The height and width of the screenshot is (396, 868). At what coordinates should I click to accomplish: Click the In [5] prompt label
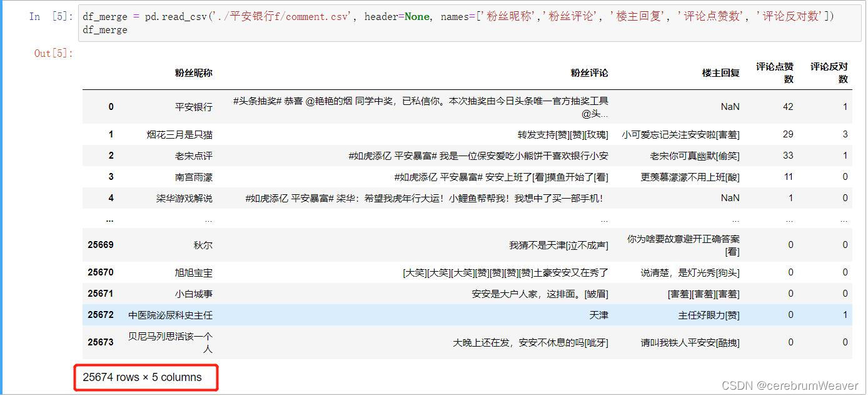[x=51, y=17]
